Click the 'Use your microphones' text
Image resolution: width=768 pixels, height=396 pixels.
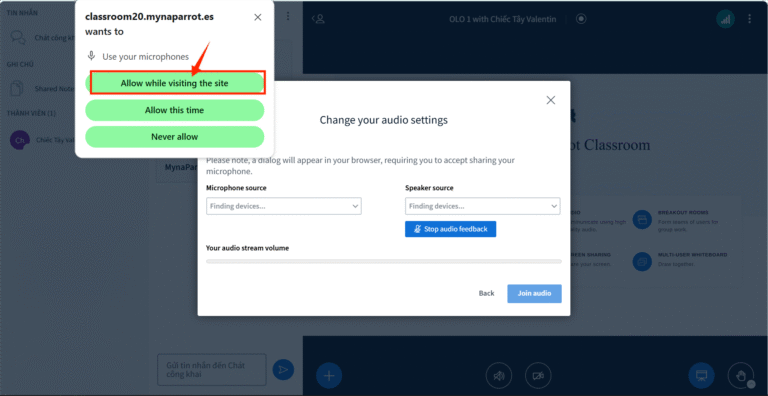pyautogui.click(x=145, y=57)
